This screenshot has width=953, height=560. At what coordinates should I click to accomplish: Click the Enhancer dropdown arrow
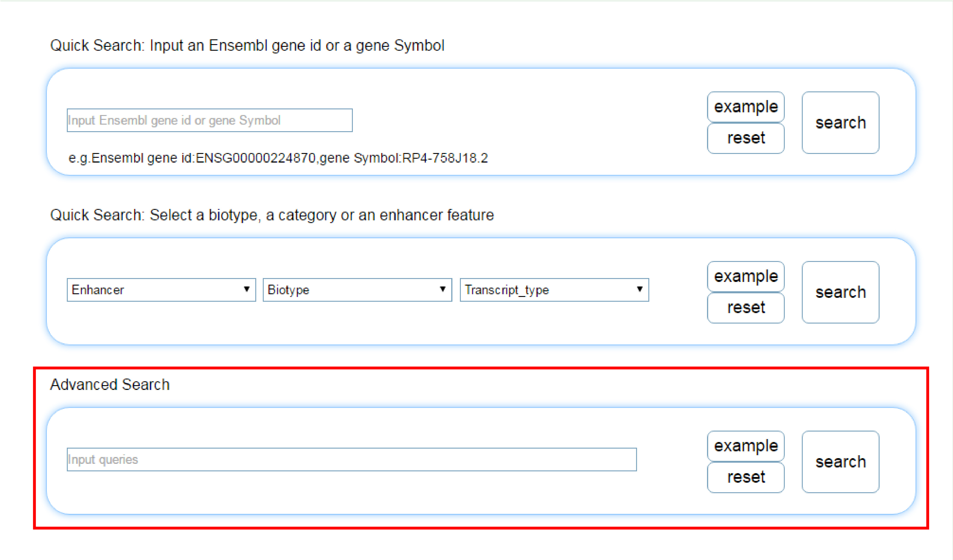(247, 289)
